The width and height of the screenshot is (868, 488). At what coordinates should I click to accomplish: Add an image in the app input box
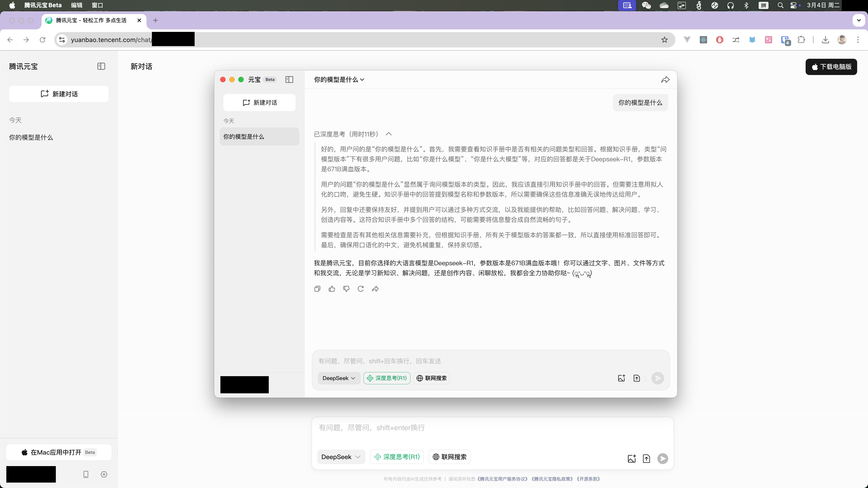pos(621,378)
